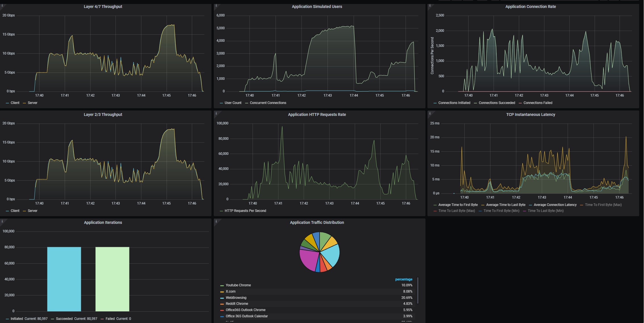Click info icon on Layer 2/3 Throughput panel
Viewport: 644px width, 323px height.
[x=2, y=113]
